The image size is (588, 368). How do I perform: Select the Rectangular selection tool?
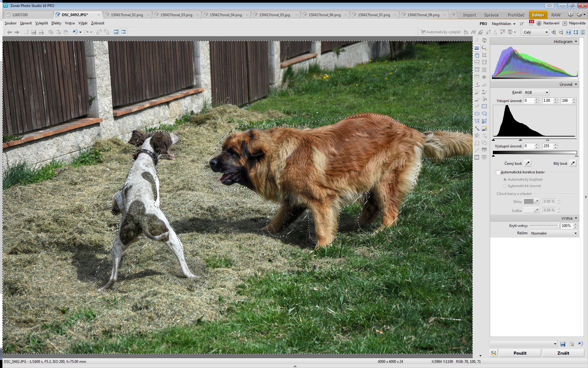pyautogui.click(x=484, y=106)
